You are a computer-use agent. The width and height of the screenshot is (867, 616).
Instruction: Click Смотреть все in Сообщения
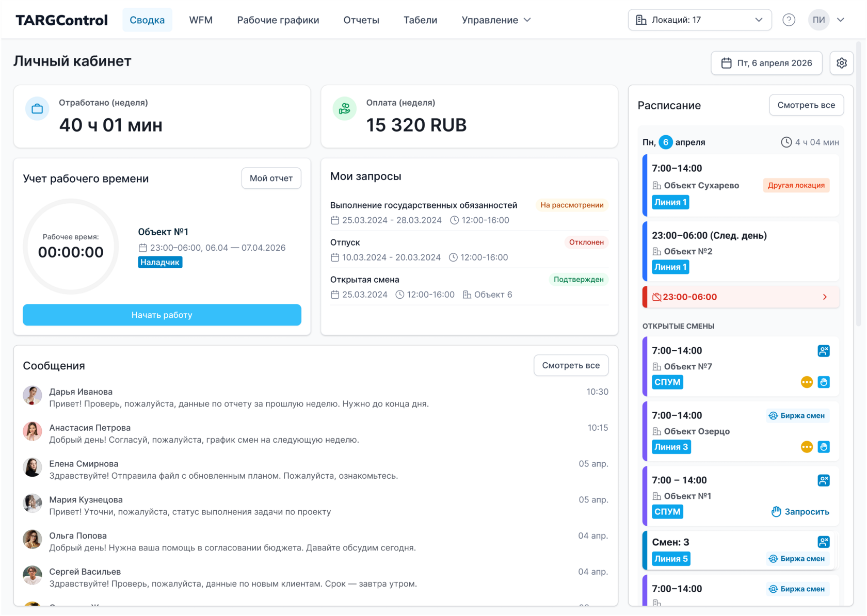[571, 366]
